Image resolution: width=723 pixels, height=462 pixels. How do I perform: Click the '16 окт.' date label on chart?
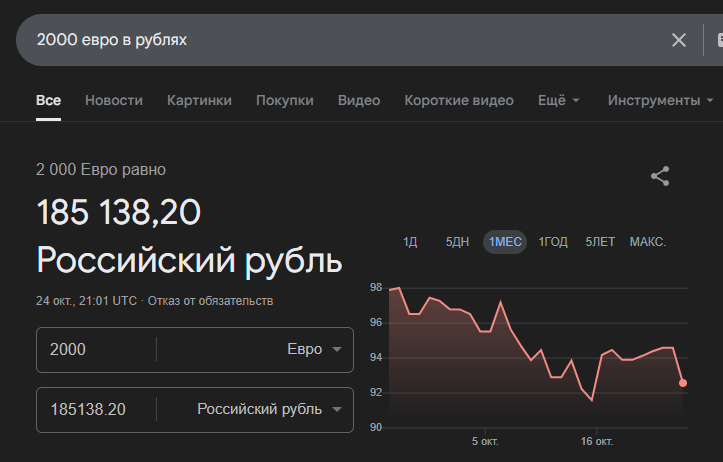(597, 442)
